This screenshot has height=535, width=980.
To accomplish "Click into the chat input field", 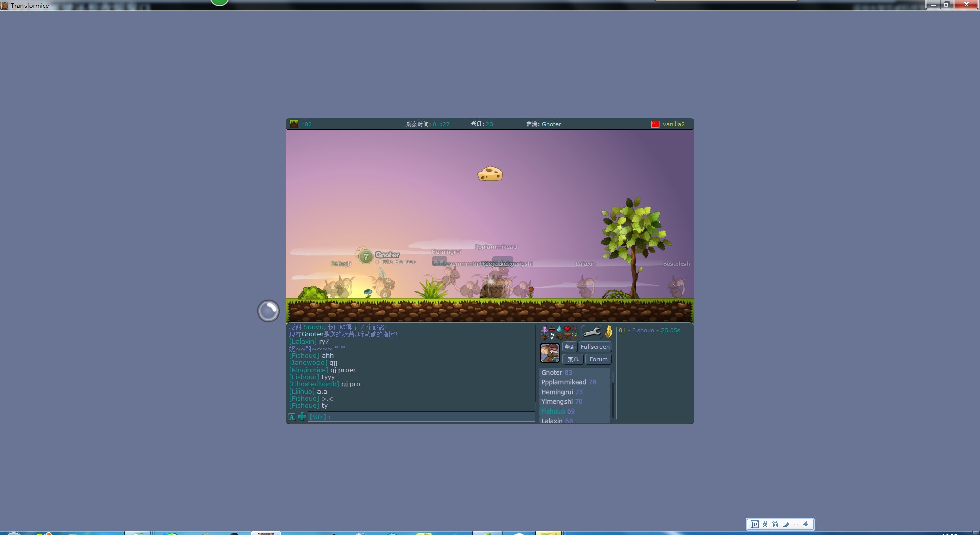I will coord(422,417).
